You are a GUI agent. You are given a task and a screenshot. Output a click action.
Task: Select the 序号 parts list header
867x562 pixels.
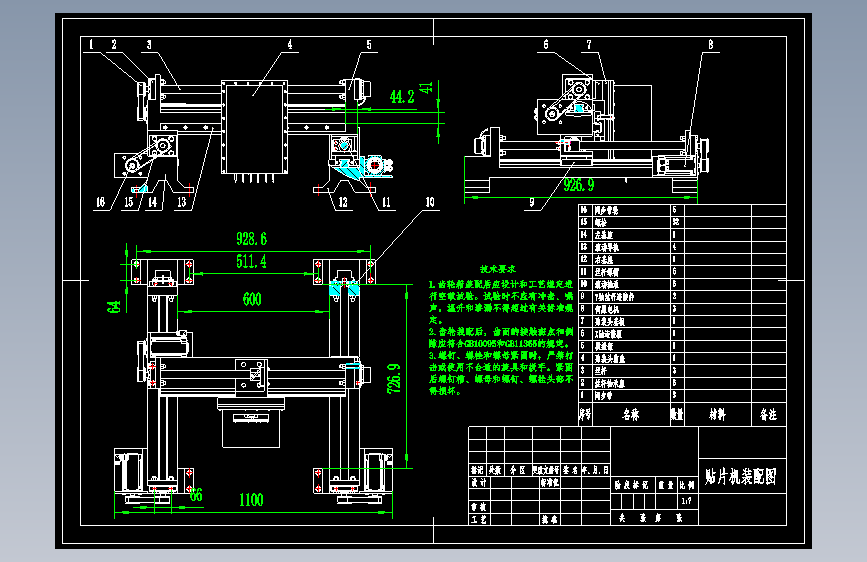click(585, 414)
